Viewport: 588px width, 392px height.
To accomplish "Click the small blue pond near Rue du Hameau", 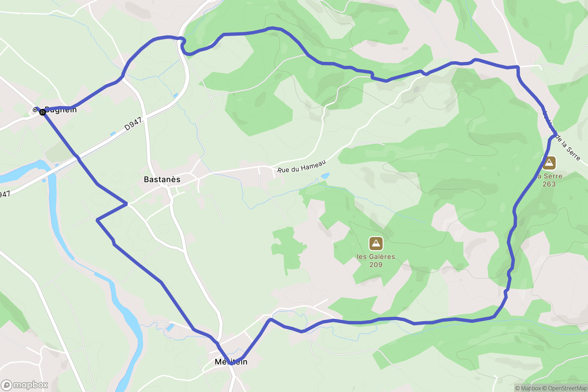I will point(325,176).
